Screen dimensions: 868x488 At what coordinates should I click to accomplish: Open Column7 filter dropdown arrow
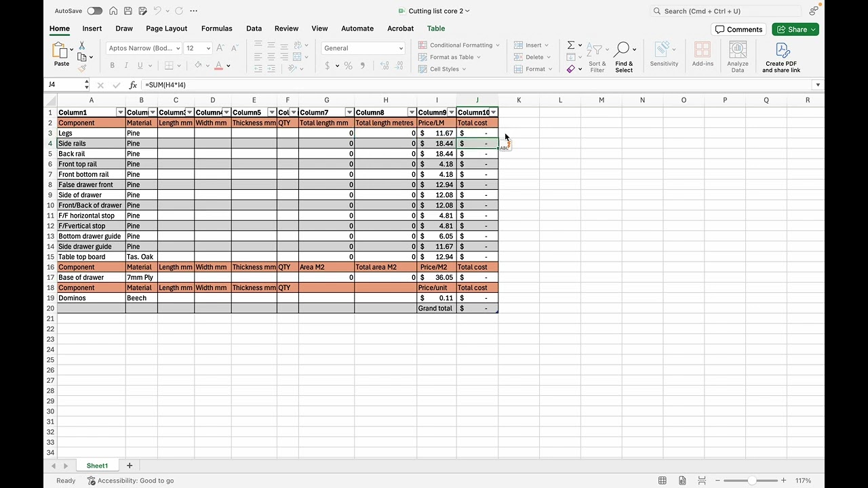[x=349, y=113]
